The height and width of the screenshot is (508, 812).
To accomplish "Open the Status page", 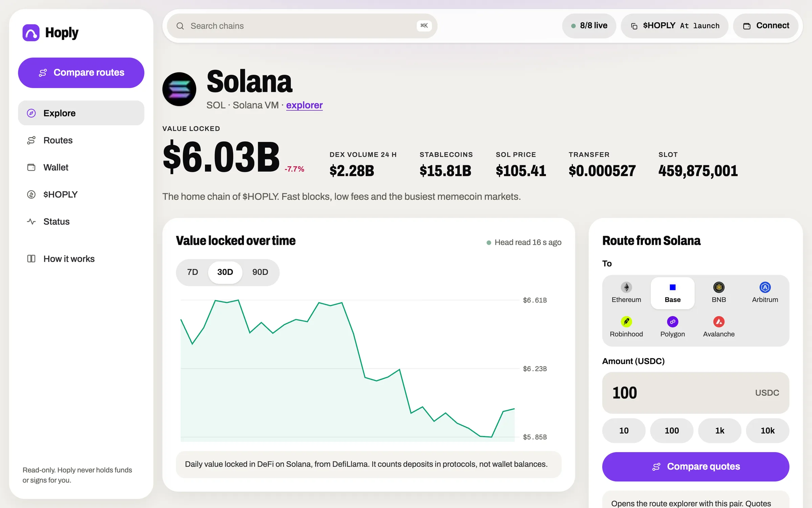I will [x=81, y=221].
